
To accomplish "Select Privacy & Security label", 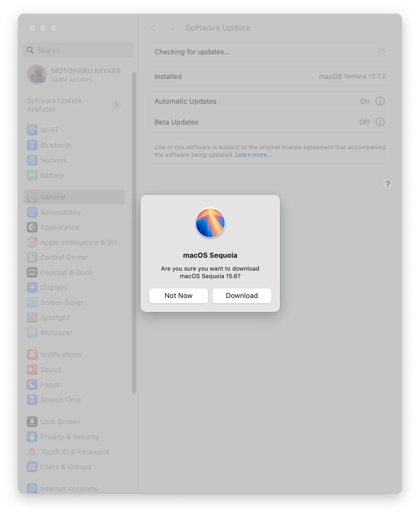I will pos(70,437).
